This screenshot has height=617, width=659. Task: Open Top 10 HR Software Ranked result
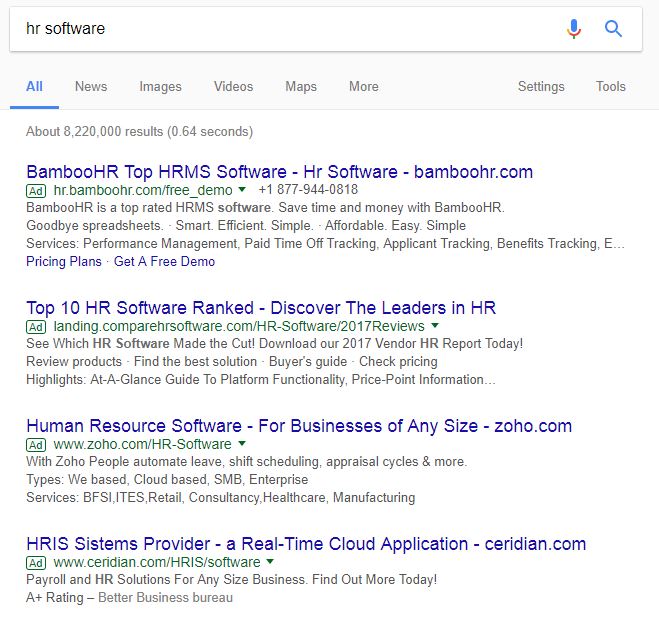tap(261, 308)
